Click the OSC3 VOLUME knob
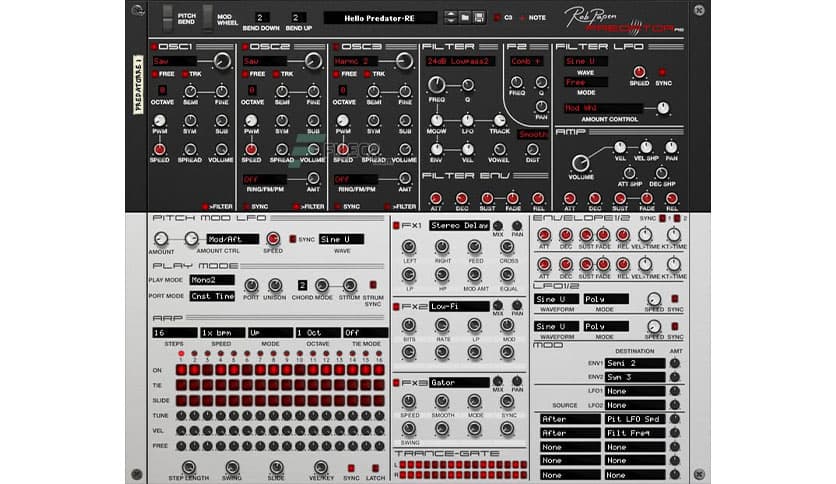This screenshot has height=484, width=836. coord(405,150)
